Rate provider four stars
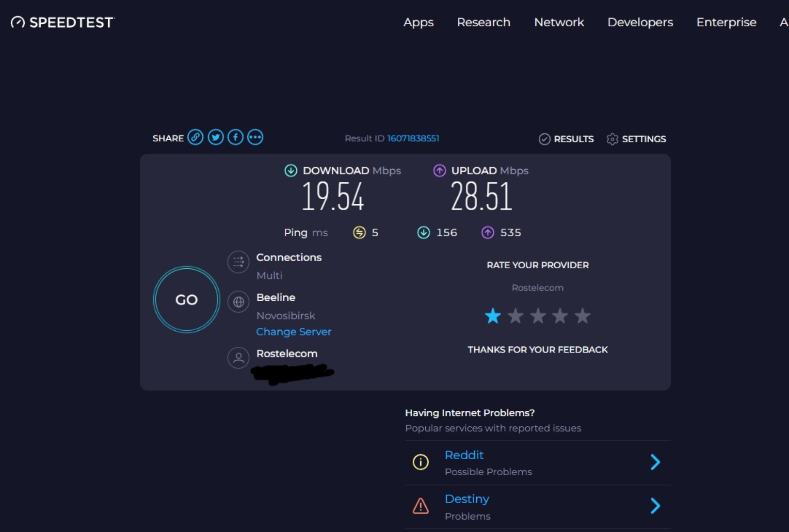The image size is (789, 532). click(x=560, y=316)
